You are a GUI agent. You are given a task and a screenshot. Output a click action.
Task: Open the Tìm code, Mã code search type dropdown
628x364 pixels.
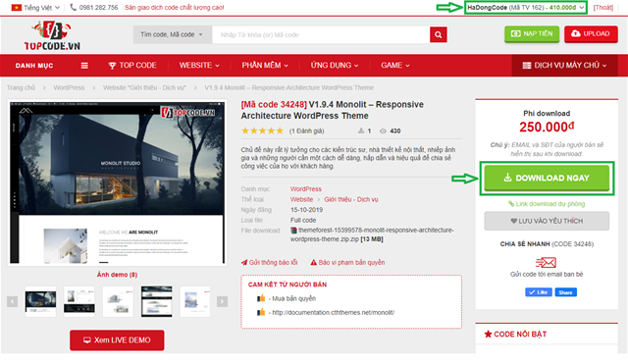click(x=172, y=35)
